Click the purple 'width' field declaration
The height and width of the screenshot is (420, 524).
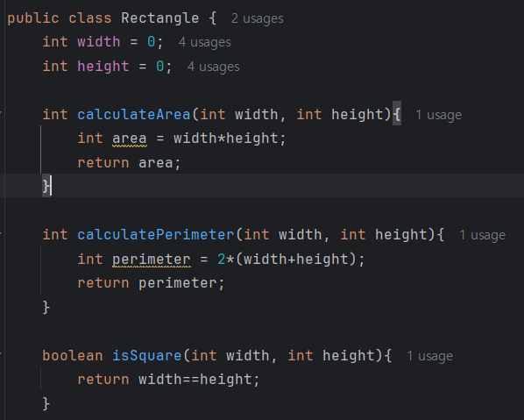click(x=99, y=42)
